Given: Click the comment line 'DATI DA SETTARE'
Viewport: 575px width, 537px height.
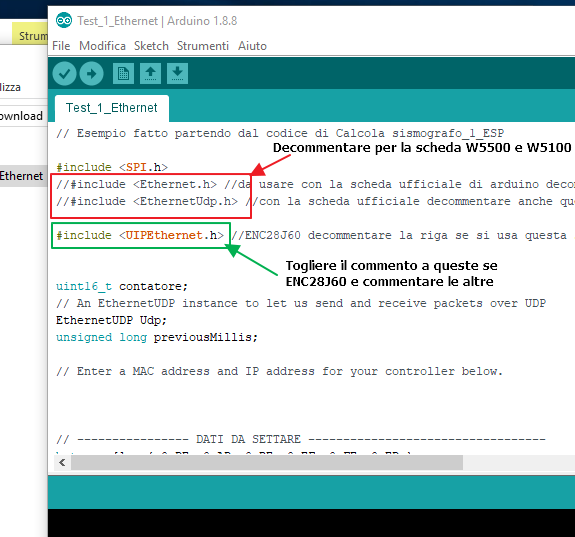Looking at the screenshot, I should (301, 439).
